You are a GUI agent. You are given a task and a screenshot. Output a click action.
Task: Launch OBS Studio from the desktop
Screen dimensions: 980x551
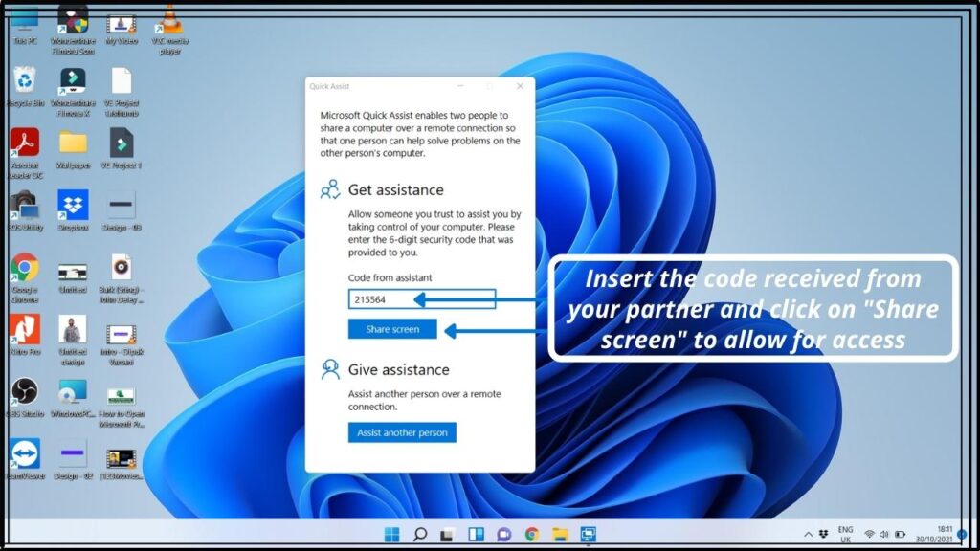pyautogui.click(x=25, y=391)
